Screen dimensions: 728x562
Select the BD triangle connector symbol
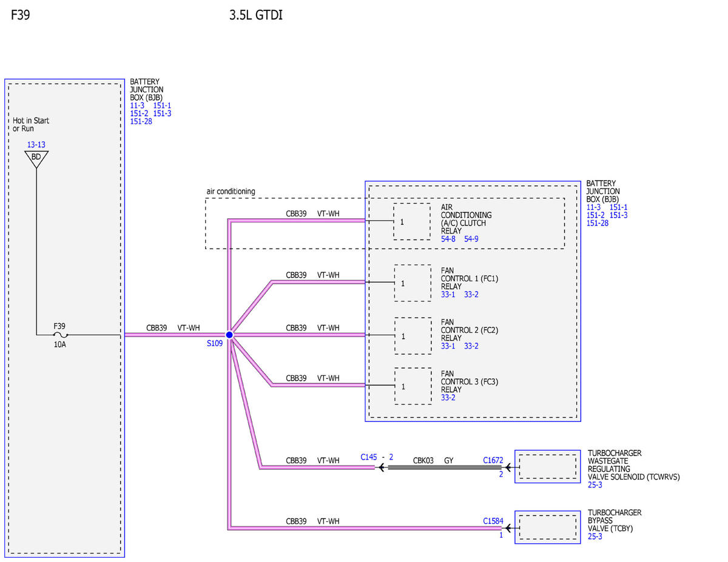pos(36,159)
